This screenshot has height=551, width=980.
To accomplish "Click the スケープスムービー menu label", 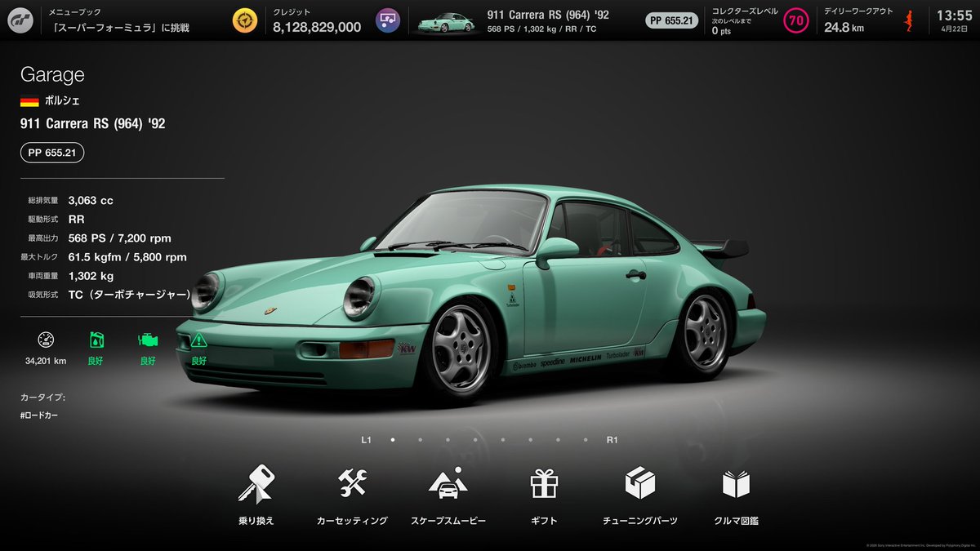I will (448, 520).
